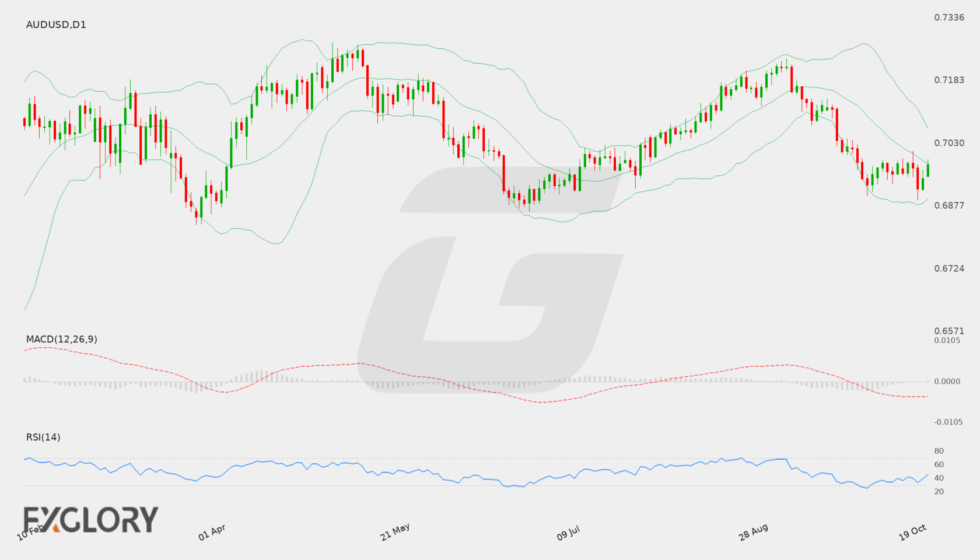Click the 21 May date label
Image resolution: width=980 pixels, height=560 pixels.
[x=395, y=531]
